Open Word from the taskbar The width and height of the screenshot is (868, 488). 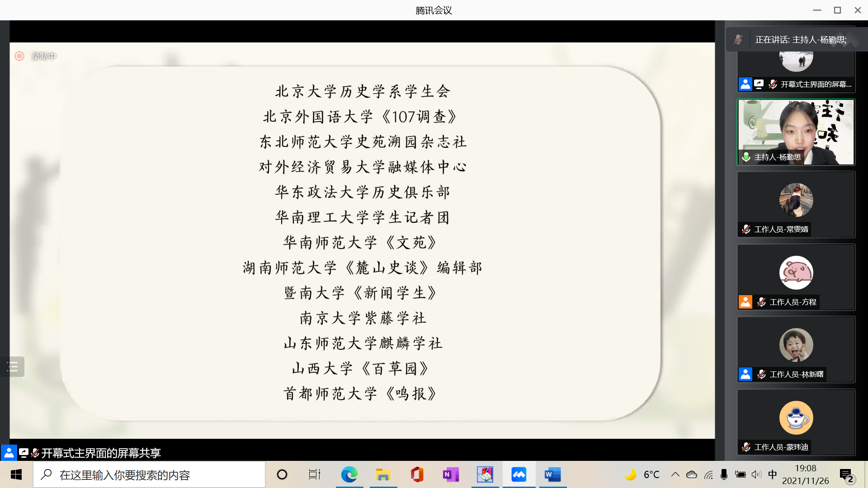(552, 474)
